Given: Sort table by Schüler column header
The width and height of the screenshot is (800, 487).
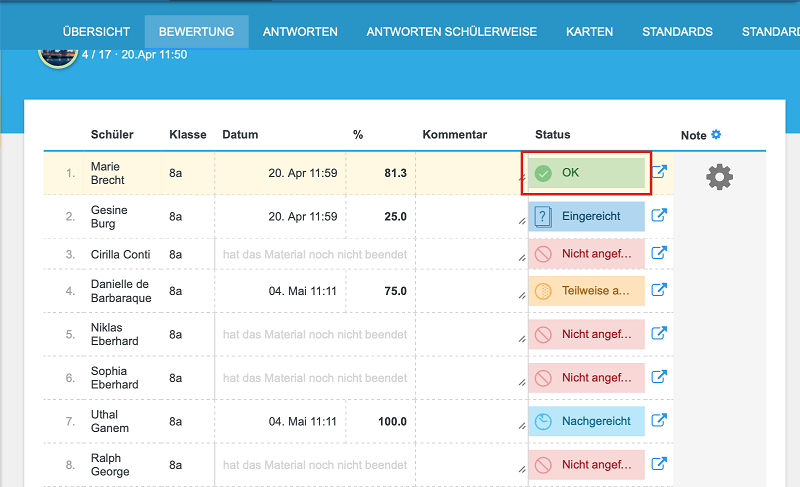Looking at the screenshot, I should point(112,135).
